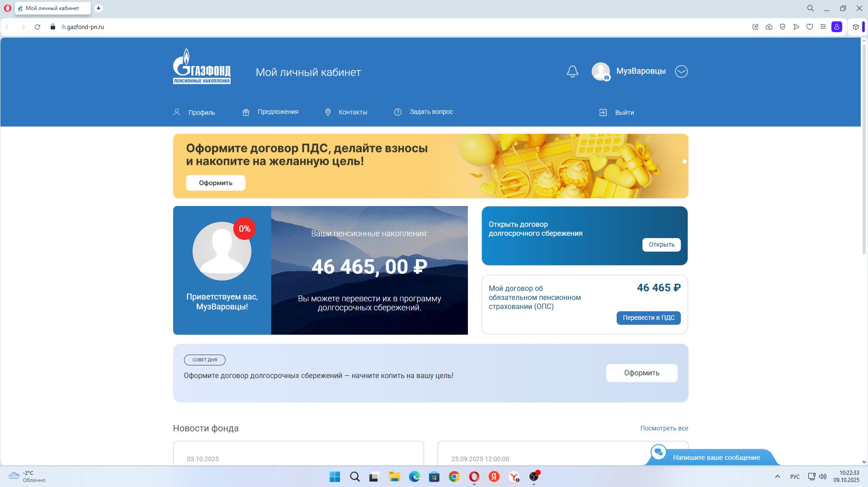
Task: Select the Мой личный кабинет browser tab
Action: point(53,8)
